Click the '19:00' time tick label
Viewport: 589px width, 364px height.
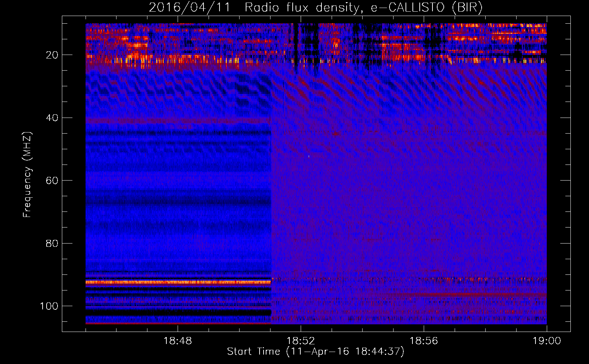[x=547, y=341]
